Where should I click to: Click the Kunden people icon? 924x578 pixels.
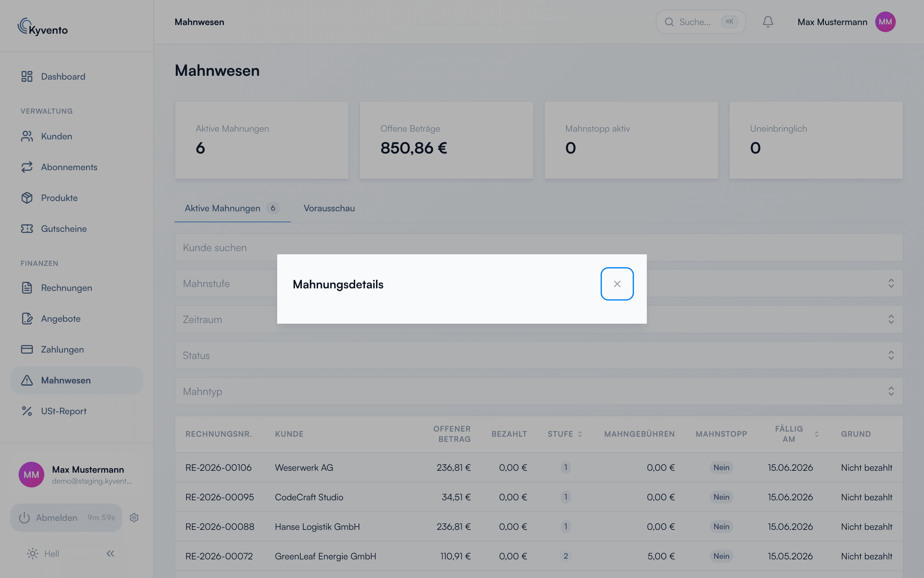click(x=27, y=136)
